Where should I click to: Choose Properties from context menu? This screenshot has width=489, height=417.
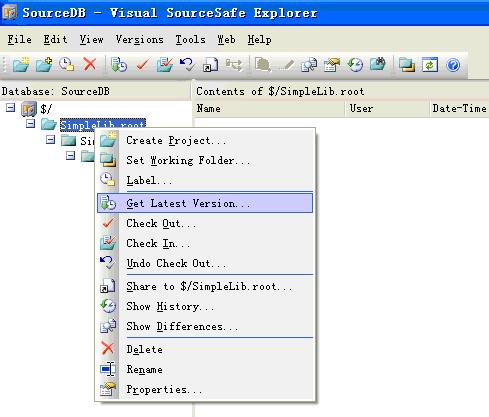205,389
